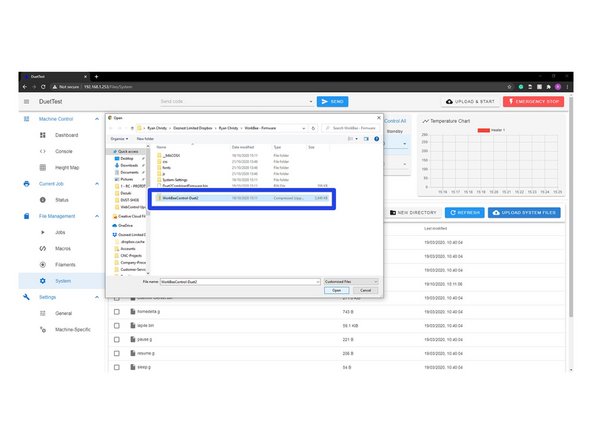
Task: Click the pause.g file icon
Action: (x=133, y=340)
